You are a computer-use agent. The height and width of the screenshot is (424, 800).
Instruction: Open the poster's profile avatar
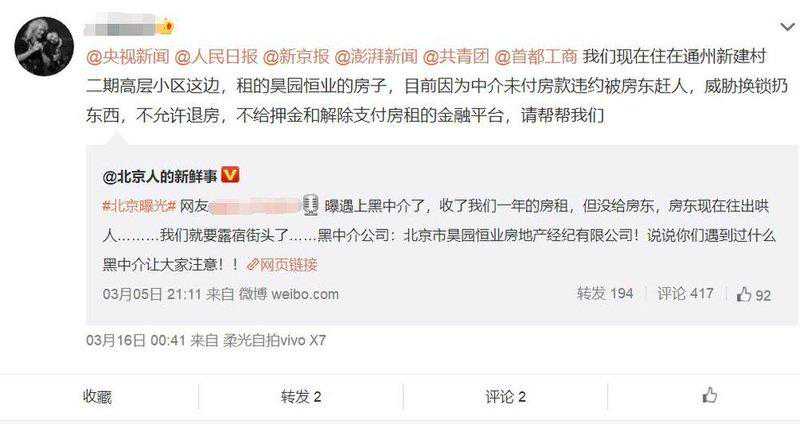44,49
